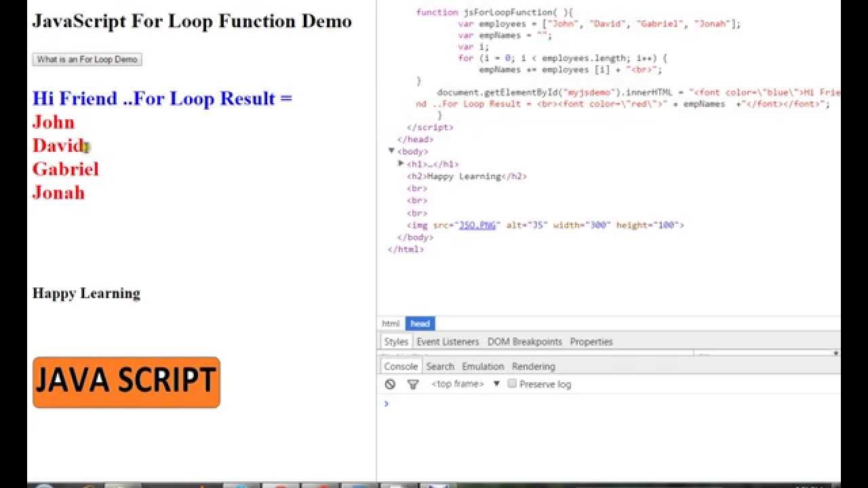Collapse the body node triangle
This screenshot has width=868, height=488.
coord(391,151)
